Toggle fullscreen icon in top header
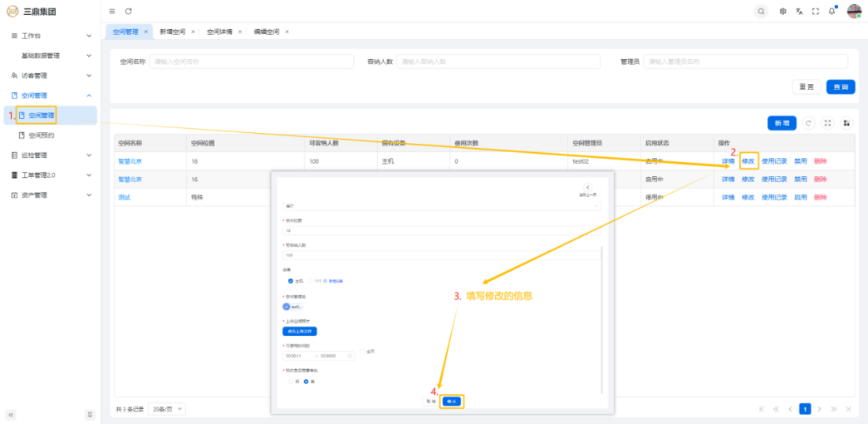The image size is (868, 424). click(x=815, y=11)
